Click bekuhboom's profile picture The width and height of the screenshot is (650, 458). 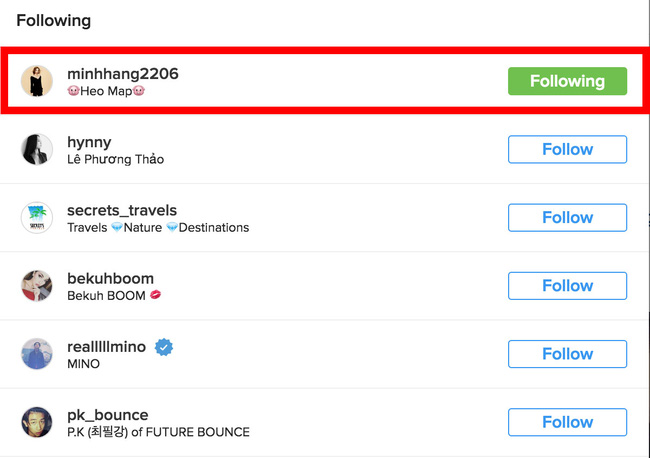coord(37,286)
